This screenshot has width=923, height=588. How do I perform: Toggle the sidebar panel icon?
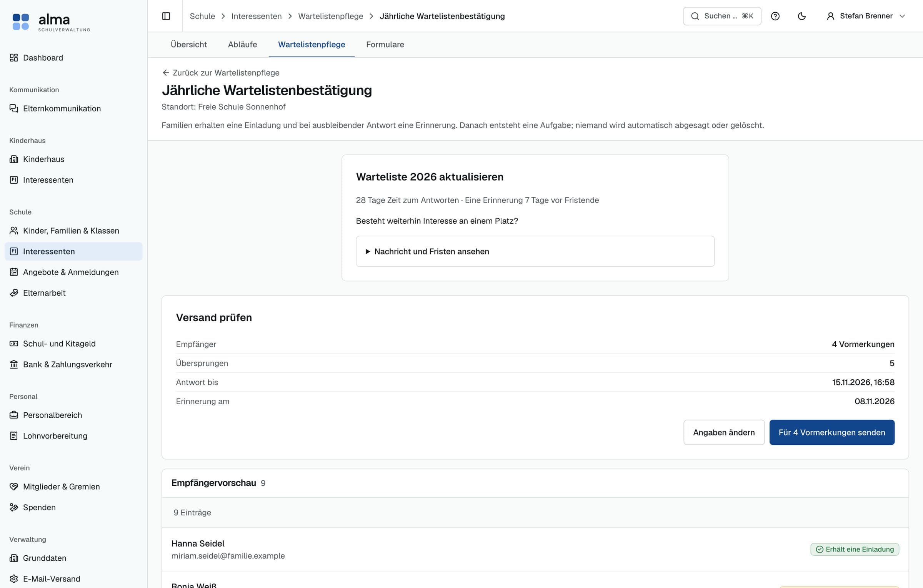point(166,16)
